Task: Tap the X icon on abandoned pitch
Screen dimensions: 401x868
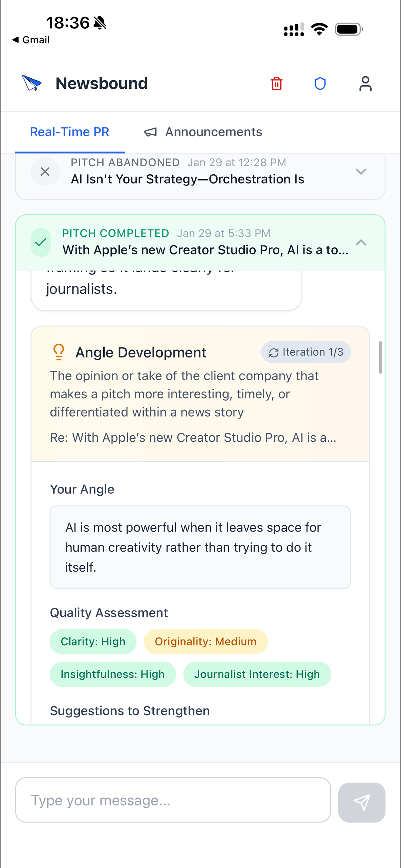Action: [x=45, y=171]
